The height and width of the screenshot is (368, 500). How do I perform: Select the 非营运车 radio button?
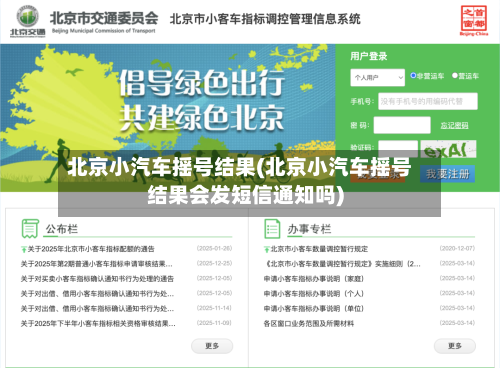(x=413, y=76)
